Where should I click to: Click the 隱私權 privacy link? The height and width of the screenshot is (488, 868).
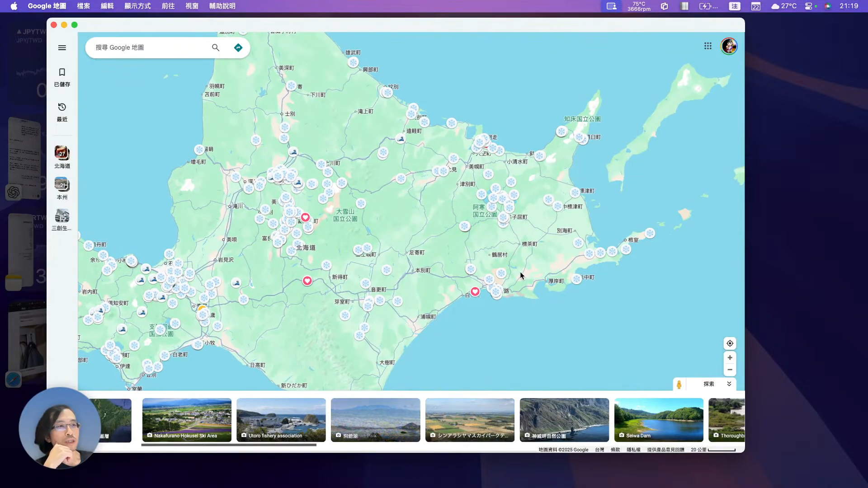(x=633, y=450)
